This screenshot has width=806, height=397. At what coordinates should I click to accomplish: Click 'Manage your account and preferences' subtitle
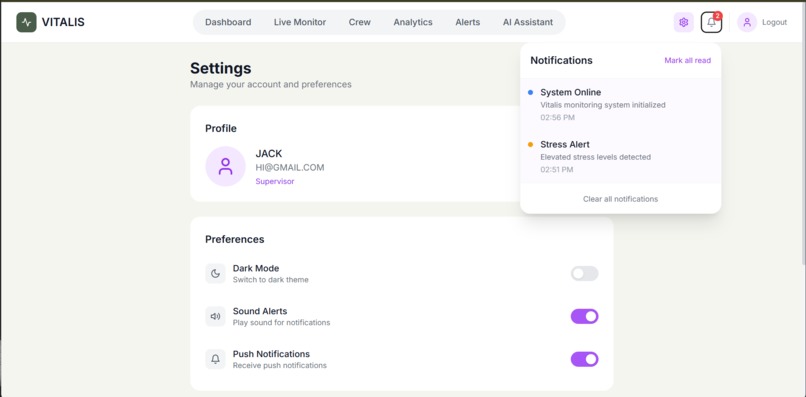(x=271, y=84)
